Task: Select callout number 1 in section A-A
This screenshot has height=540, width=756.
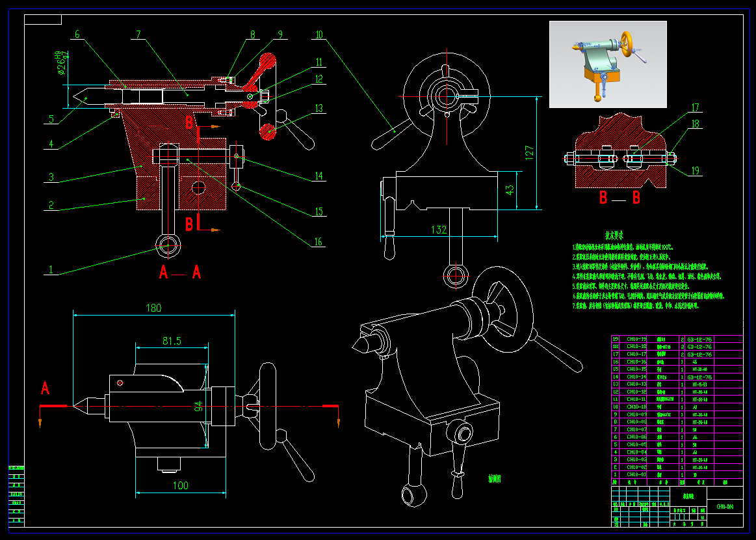Action: coord(51,269)
